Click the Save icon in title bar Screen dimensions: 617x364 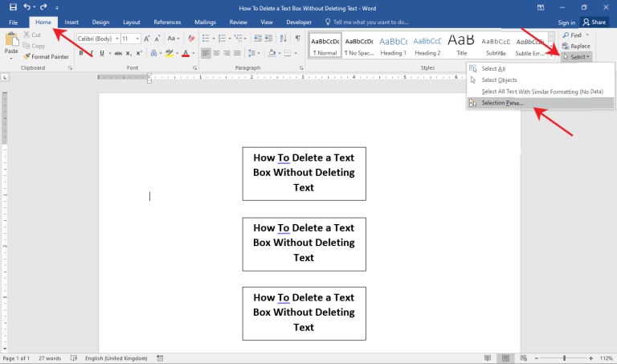tap(13, 7)
